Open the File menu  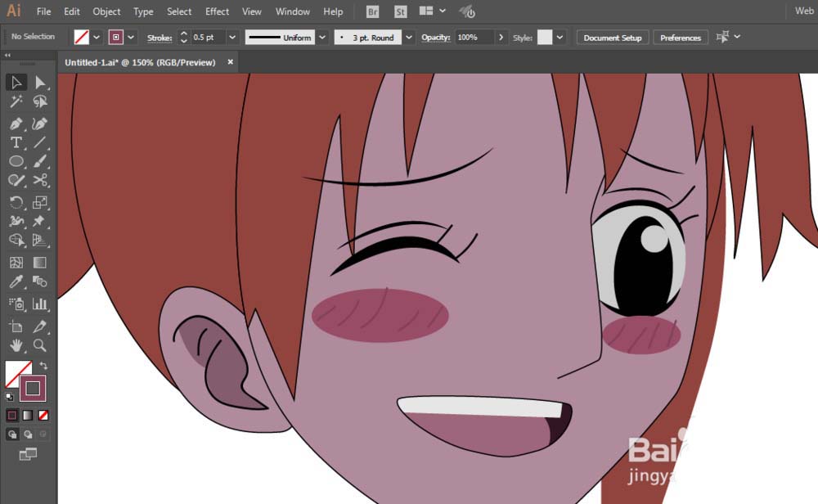coord(44,11)
